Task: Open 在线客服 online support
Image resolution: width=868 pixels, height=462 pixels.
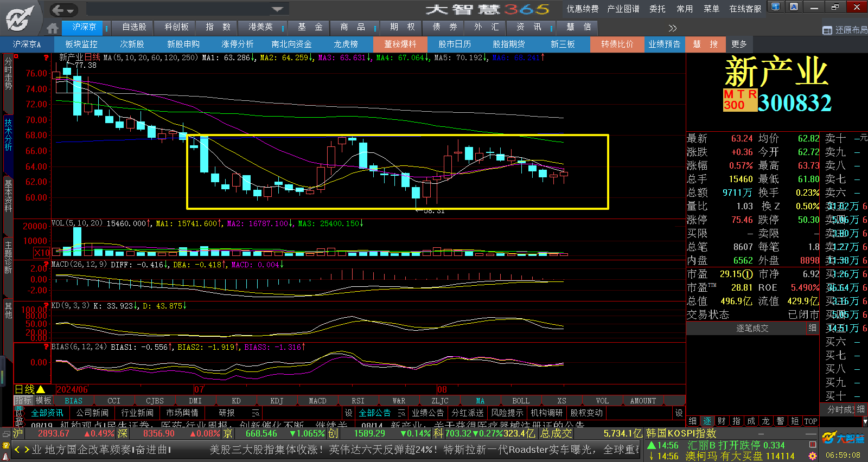Action: (x=745, y=9)
